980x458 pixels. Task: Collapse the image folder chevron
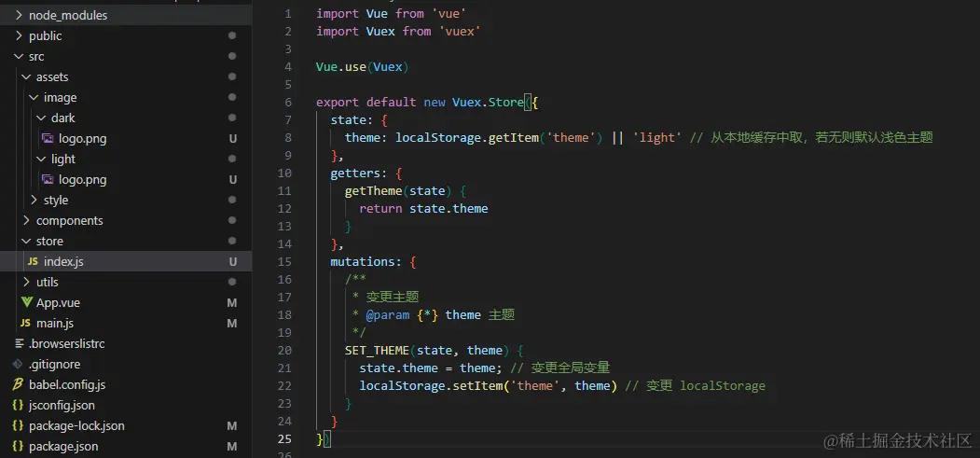[34, 98]
